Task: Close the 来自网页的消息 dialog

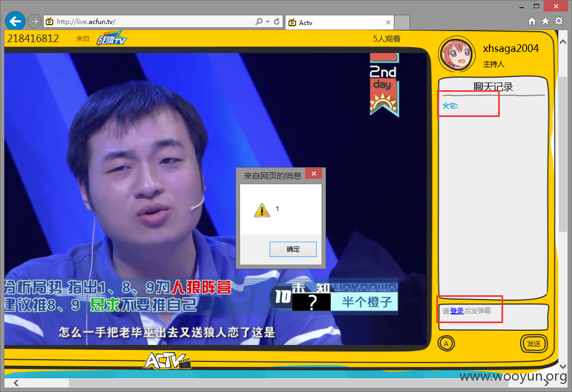Action: tap(314, 173)
